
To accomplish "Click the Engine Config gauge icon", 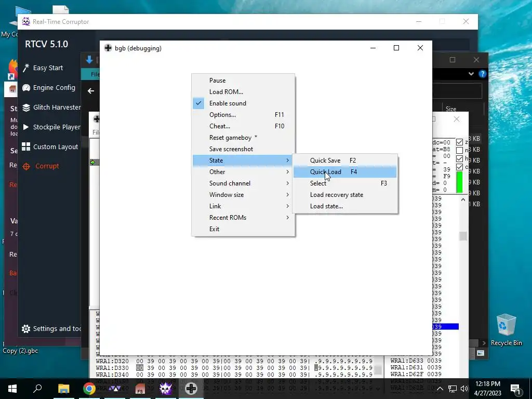I will pyautogui.click(x=26, y=88).
